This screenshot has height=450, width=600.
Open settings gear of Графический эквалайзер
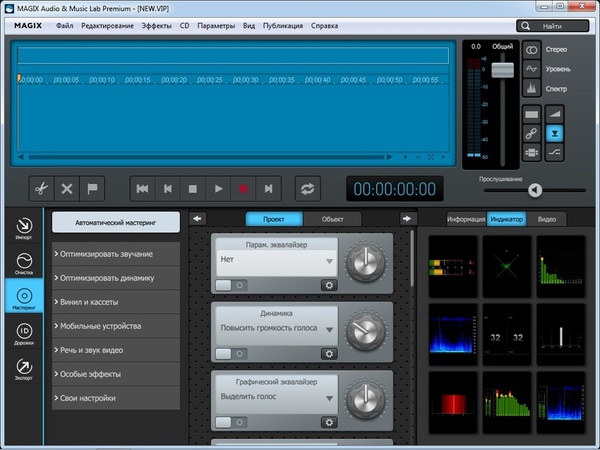329,422
